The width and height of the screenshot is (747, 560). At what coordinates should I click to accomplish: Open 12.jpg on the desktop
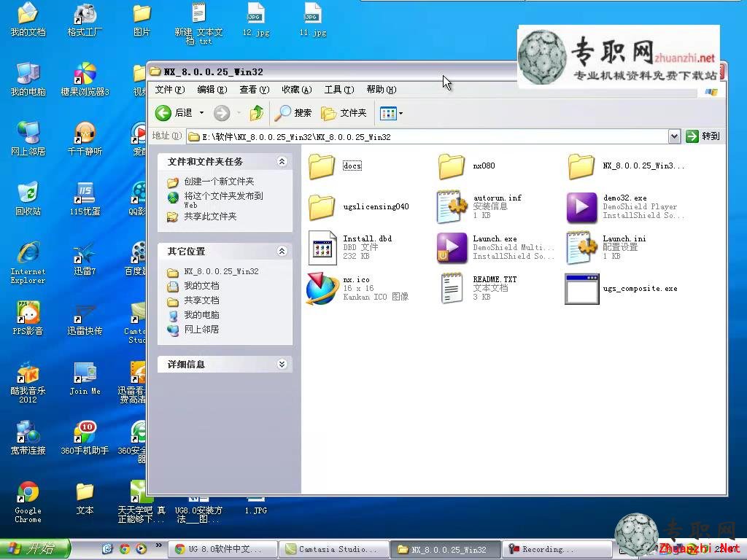(x=256, y=20)
